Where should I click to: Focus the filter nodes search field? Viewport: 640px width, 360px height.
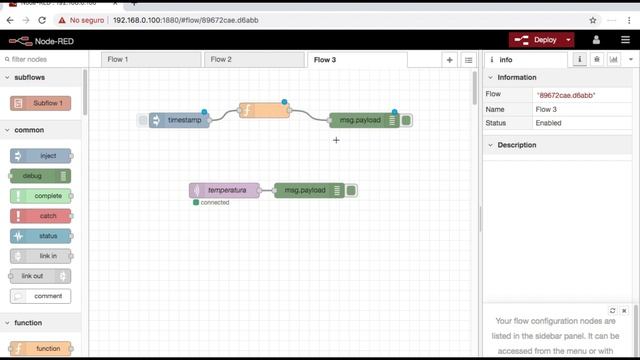click(x=43, y=59)
